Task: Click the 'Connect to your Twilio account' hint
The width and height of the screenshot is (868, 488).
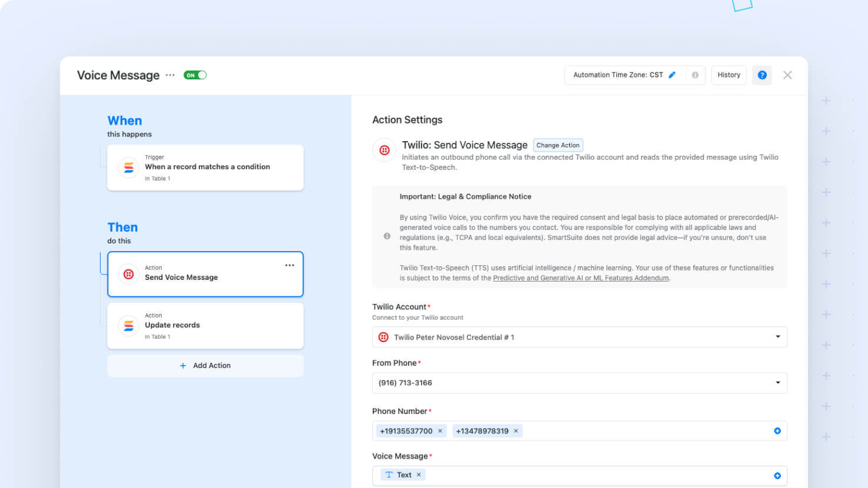Action: (418, 317)
